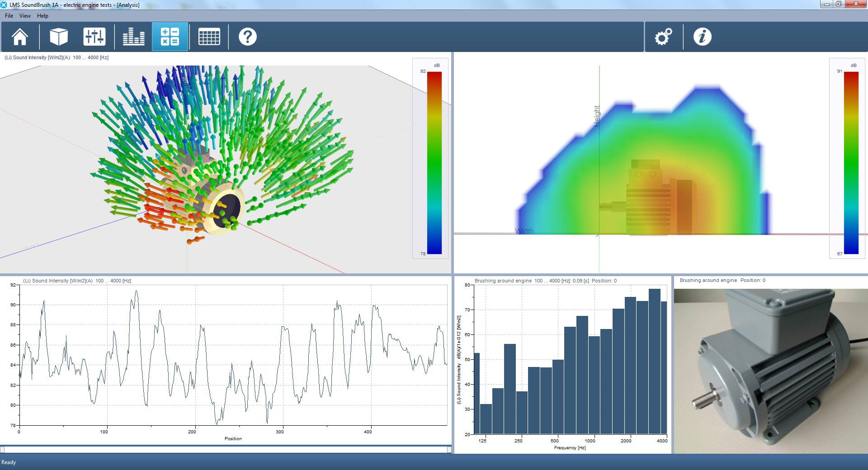868x470 pixels.
Task: Click the electric engine photo thumbnail
Action: click(x=771, y=371)
